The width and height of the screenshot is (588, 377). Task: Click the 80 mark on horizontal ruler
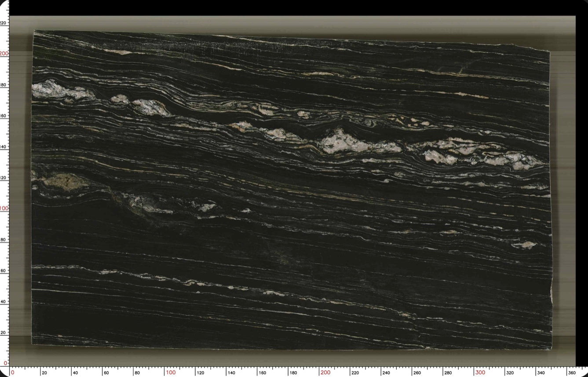tap(137, 373)
